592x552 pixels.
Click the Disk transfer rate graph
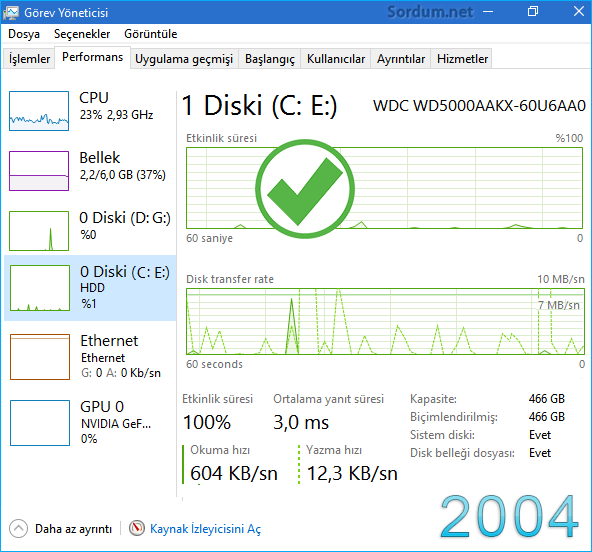click(385, 322)
